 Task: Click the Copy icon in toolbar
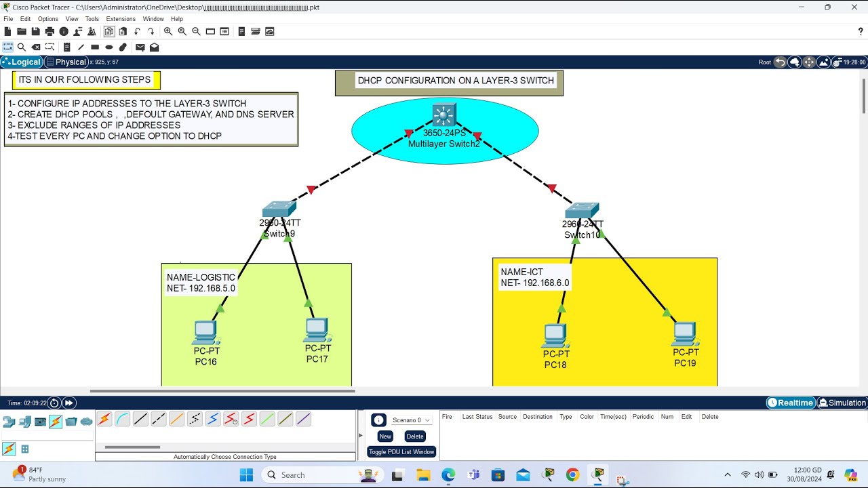[108, 31]
